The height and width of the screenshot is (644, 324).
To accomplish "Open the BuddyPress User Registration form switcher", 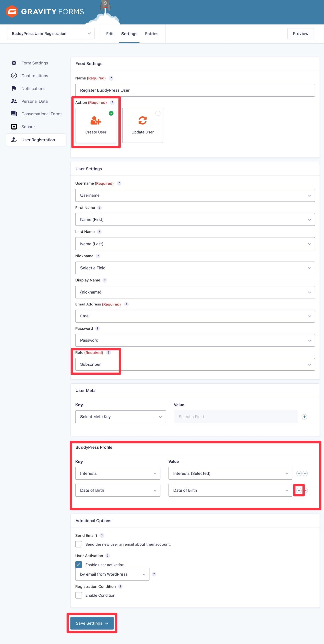I will (51, 34).
